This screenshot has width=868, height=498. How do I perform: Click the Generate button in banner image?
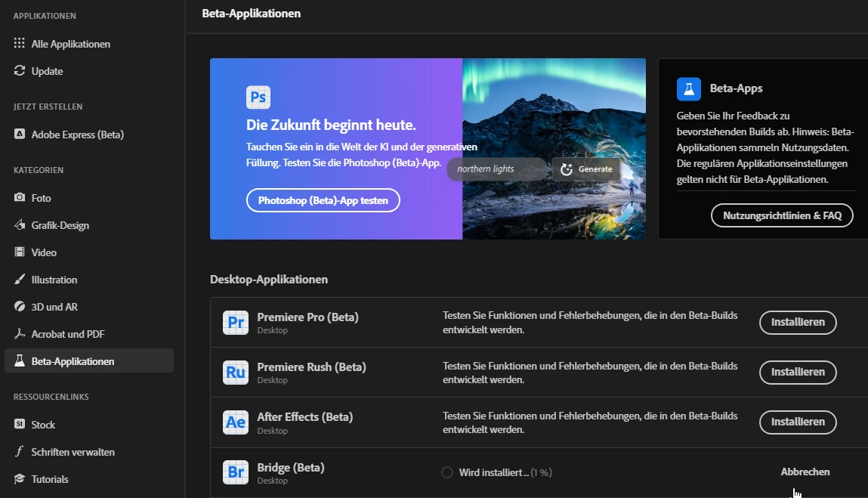[586, 169]
